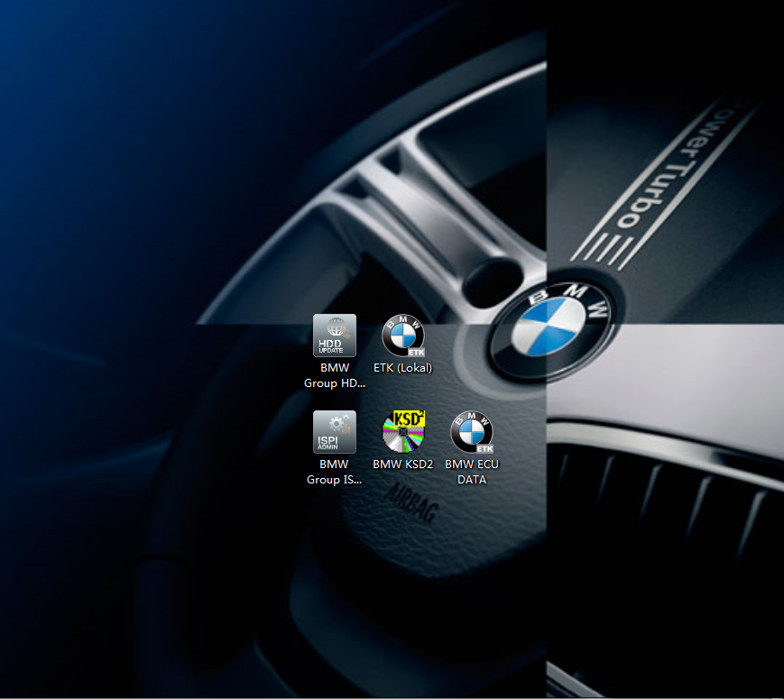Select the 'ETK (Lokal)' label text
Screen dimensions: 784x699
point(403,368)
